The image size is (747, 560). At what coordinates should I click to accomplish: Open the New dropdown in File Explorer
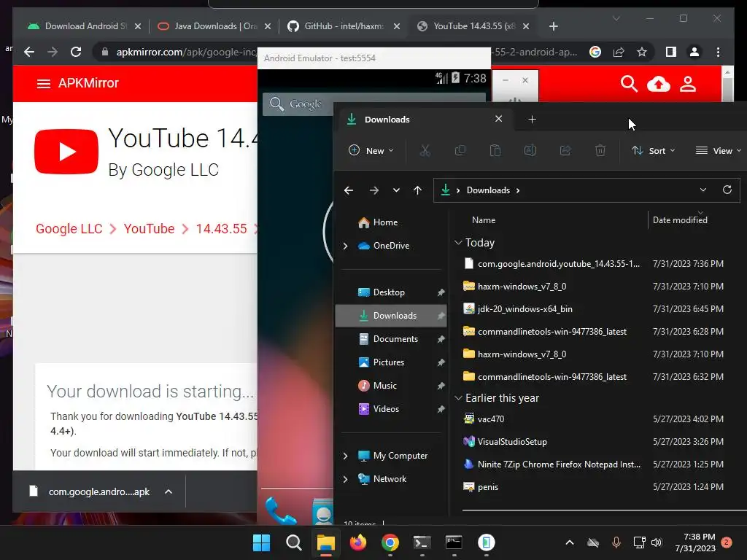[x=371, y=151]
